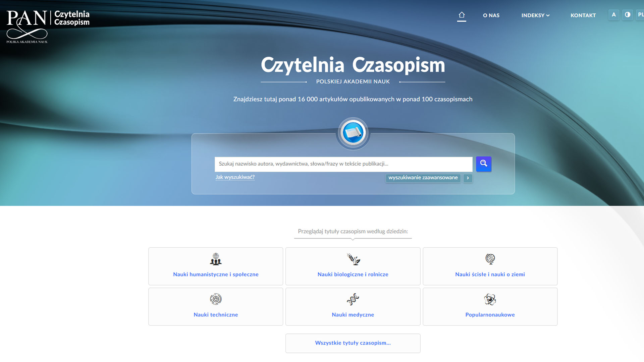The image size is (644, 362).
Task: Browse Popularnonaukowe category
Action: (x=490, y=315)
